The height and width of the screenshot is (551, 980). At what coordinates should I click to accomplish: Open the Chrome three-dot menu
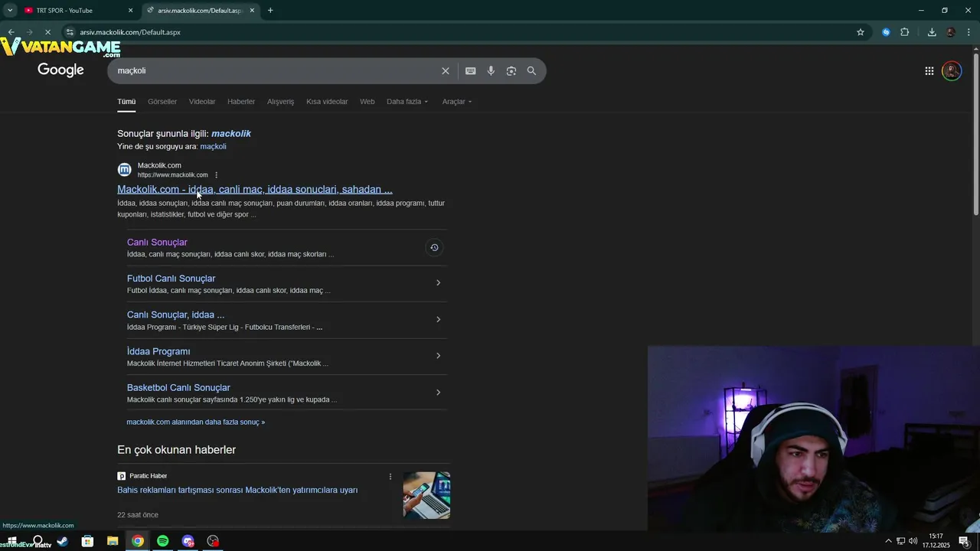point(969,32)
